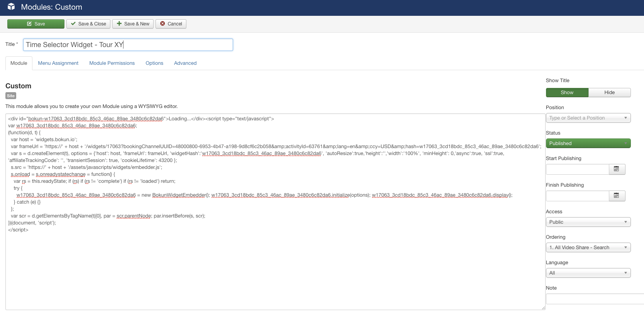
Task: Open Finish Publishing calendar picker
Action: 617,196
